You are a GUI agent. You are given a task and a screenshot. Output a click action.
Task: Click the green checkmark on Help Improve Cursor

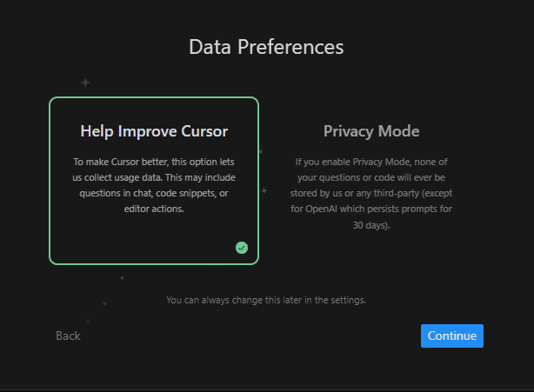coord(242,248)
